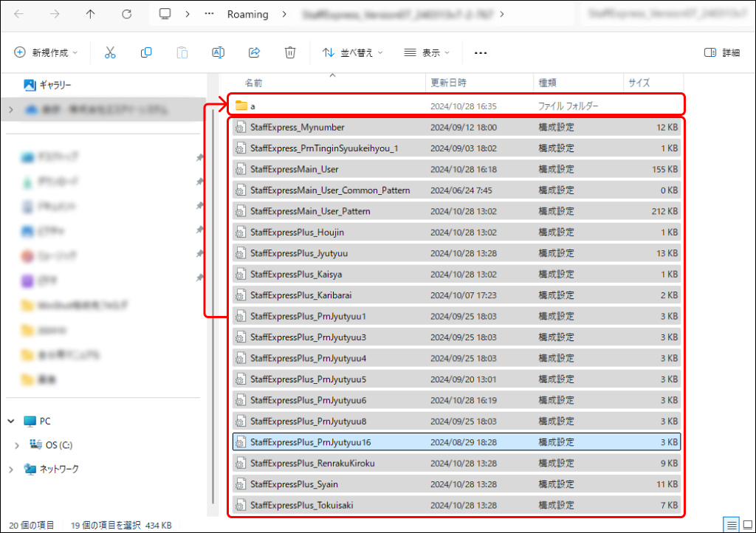Select StaffExpressPlus_PrnJyutyuu6 file

point(456,400)
